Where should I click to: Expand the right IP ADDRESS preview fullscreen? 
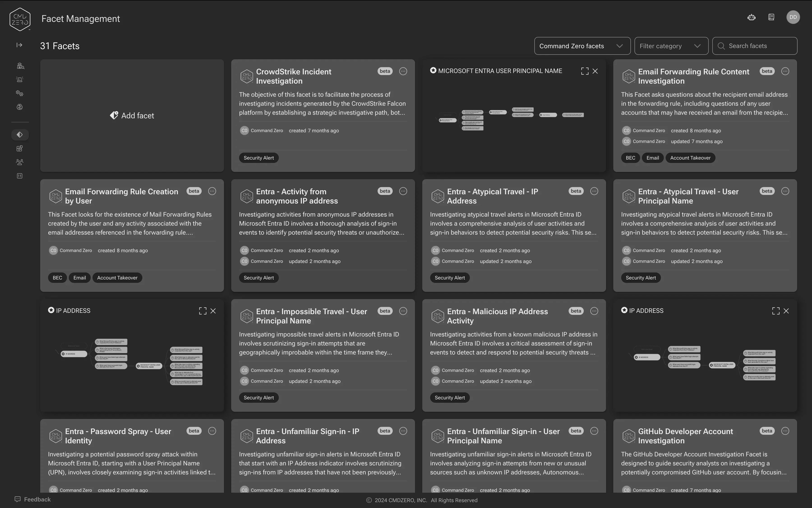pos(776,311)
